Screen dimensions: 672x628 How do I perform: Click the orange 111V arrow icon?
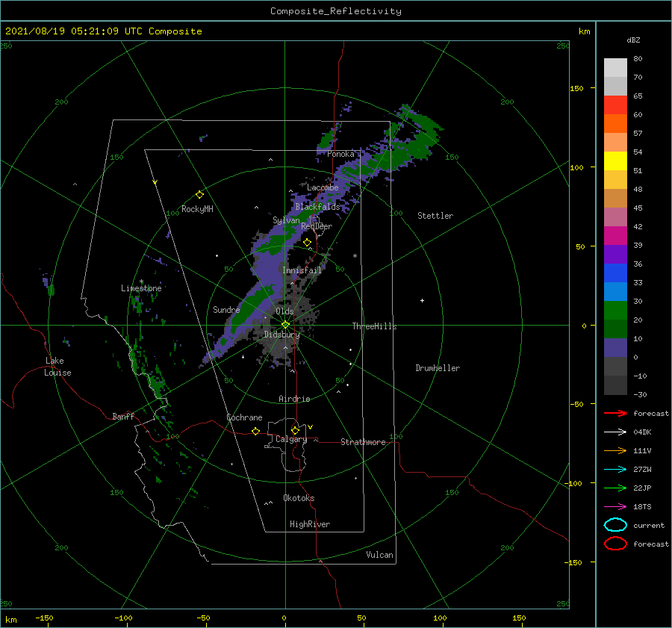coord(615,450)
